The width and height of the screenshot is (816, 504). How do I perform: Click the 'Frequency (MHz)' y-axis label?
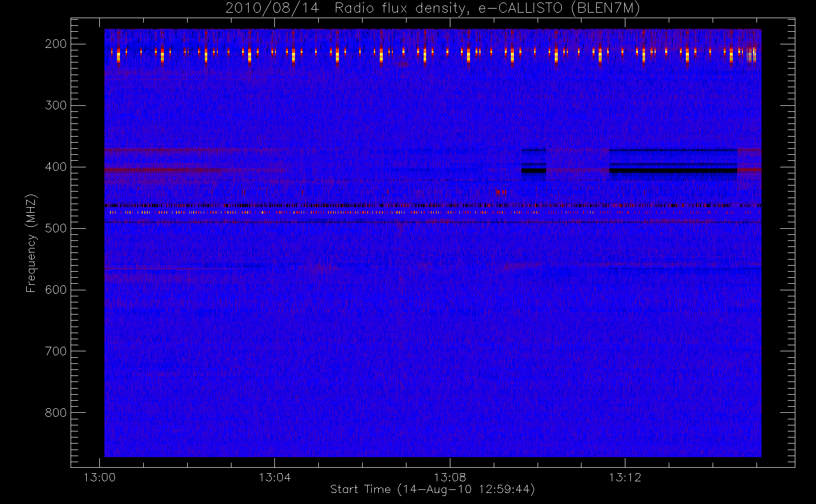coord(31,243)
